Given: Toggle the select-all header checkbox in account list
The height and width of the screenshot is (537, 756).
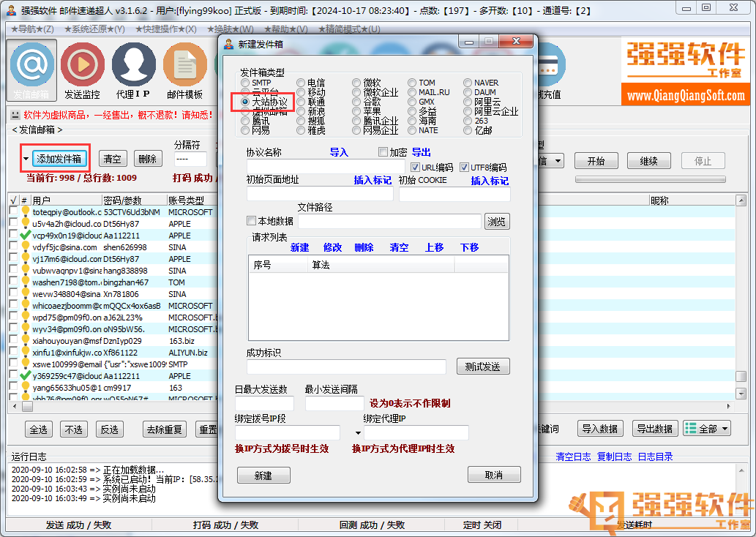Looking at the screenshot, I should tap(13, 200).
